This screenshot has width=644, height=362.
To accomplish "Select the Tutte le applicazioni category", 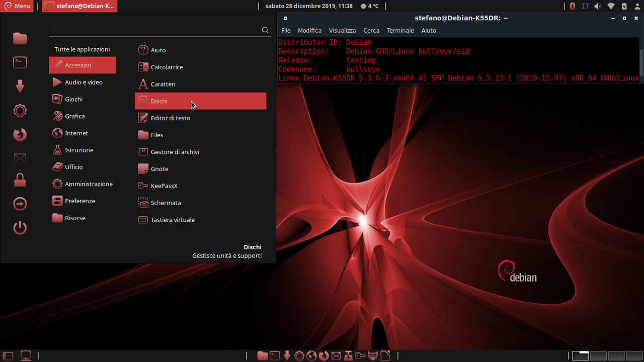I will coord(83,49).
